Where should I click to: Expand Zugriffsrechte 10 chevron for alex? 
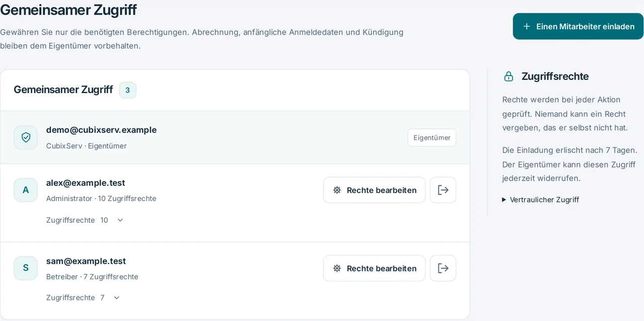click(120, 220)
